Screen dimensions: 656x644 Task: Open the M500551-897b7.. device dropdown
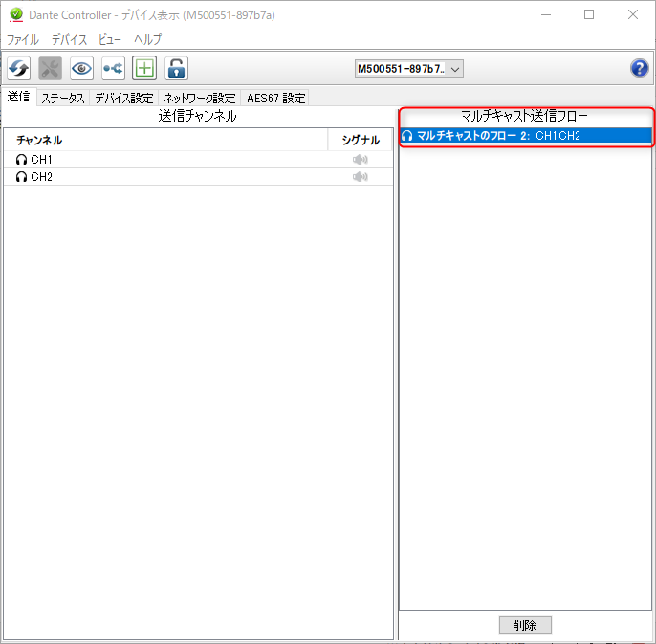409,69
